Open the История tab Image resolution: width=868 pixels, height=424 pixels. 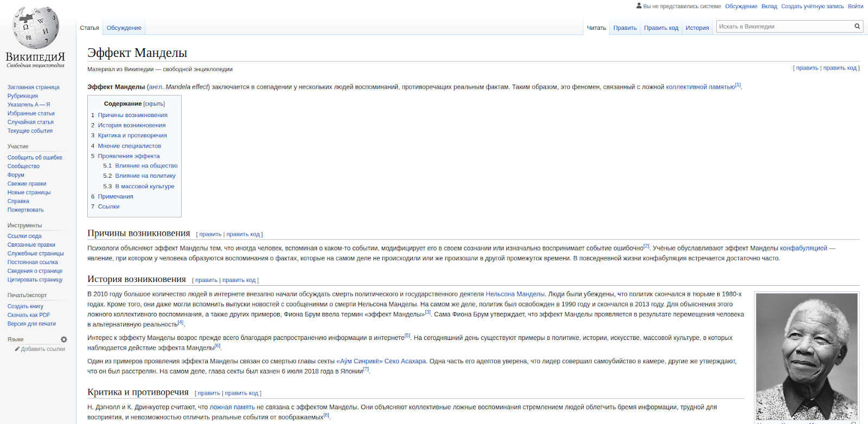point(697,28)
